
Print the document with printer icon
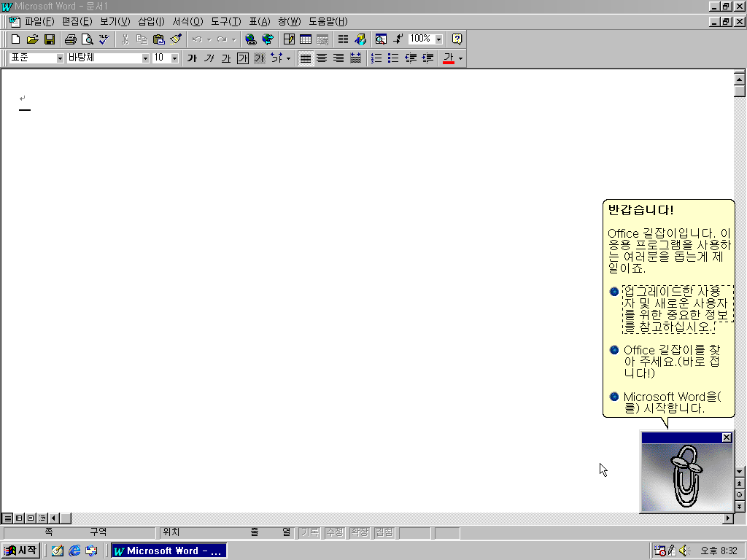pyautogui.click(x=71, y=39)
